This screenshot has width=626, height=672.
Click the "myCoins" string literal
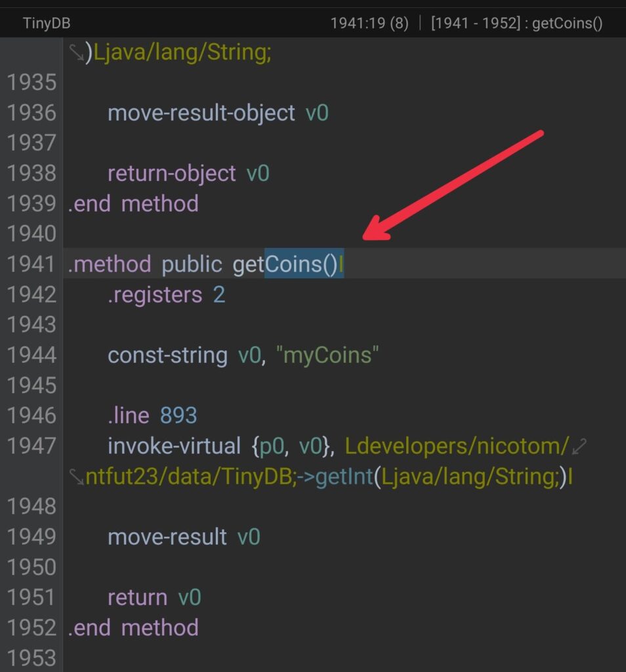tap(328, 355)
